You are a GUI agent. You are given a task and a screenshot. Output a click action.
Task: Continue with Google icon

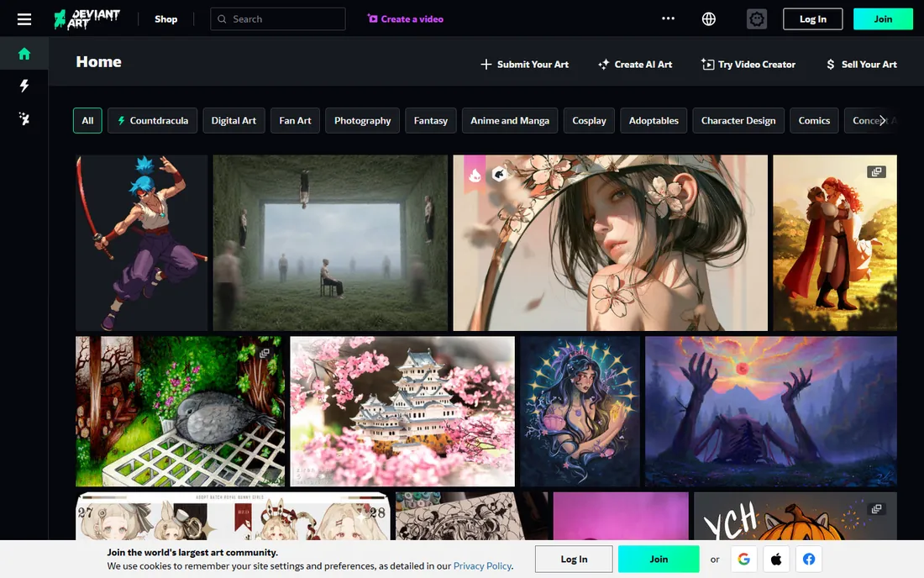743,560
